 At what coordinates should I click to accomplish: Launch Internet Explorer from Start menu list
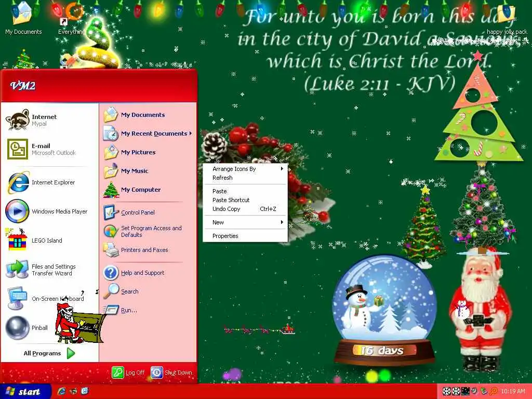pos(49,182)
